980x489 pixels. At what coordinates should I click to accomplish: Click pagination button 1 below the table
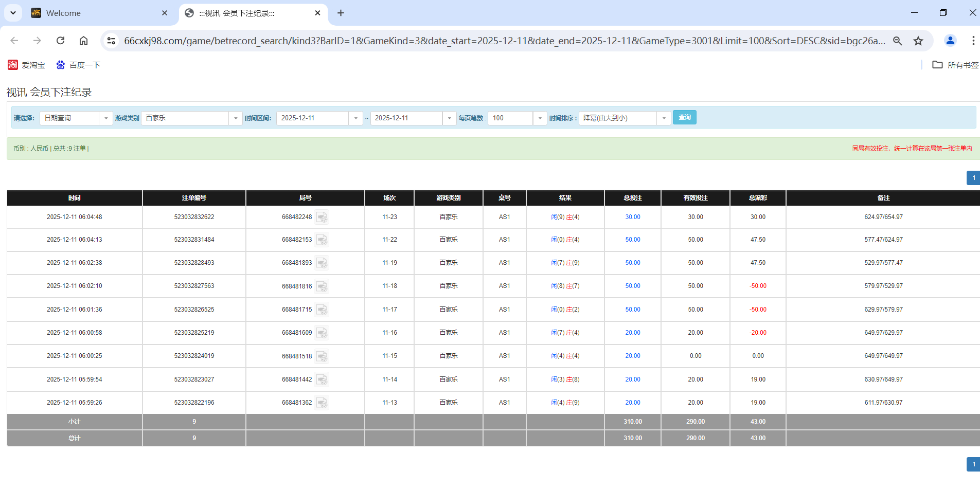(973, 464)
